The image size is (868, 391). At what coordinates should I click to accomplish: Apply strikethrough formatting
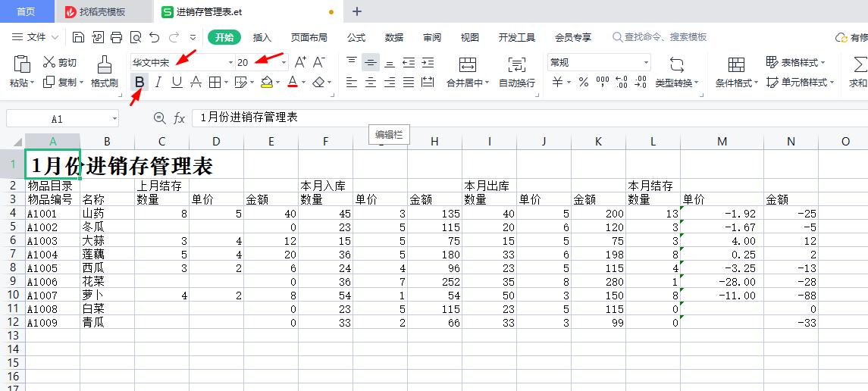(196, 83)
